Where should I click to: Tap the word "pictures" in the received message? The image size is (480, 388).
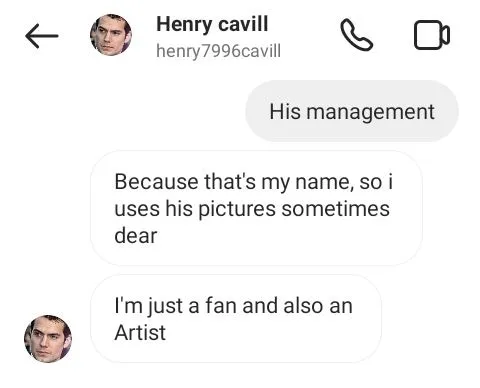coord(237,209)
